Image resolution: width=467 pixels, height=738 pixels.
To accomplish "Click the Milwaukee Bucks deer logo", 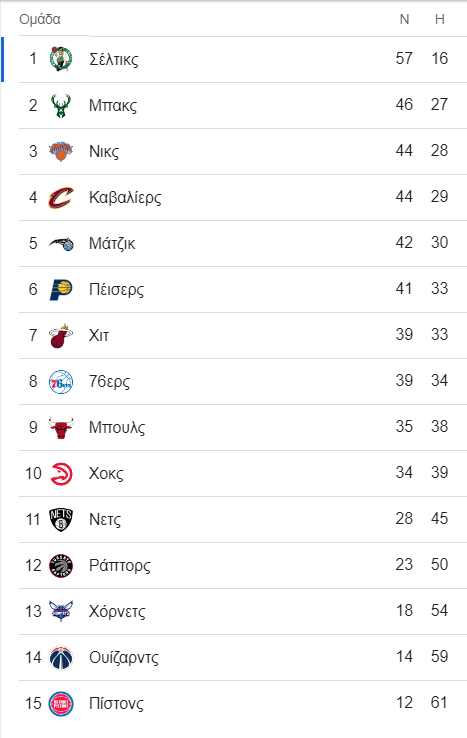I will coord(61,105).
